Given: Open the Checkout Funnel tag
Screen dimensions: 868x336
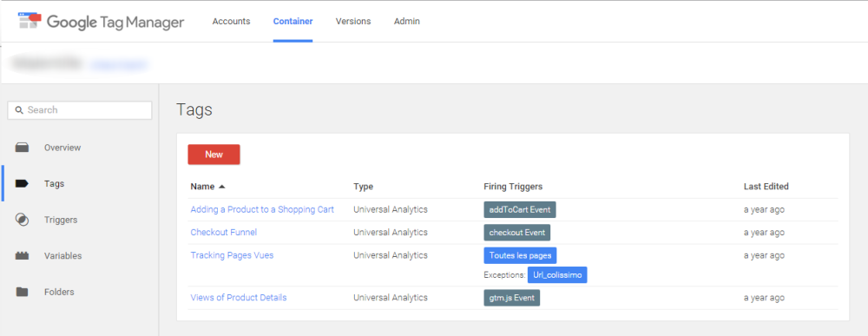Looking at the screenshot, I should point(224,233).
